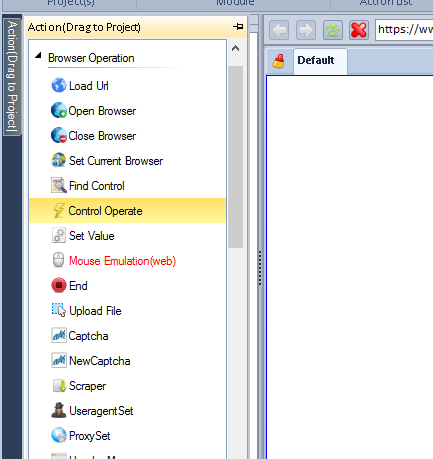Collapse the Browser Operation tree group
Image resolution: width=433 pixels, height=459 pixels.
click(38, 55)
